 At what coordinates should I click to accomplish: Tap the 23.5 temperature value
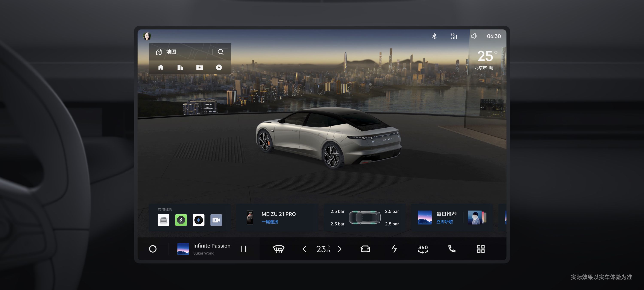point(323,249)
